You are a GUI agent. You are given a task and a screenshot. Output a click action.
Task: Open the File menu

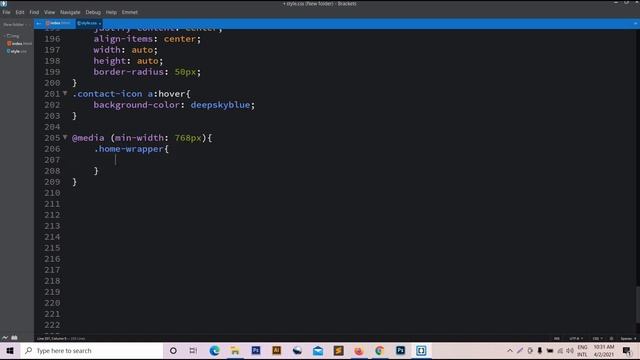click(x=6, y=12)
